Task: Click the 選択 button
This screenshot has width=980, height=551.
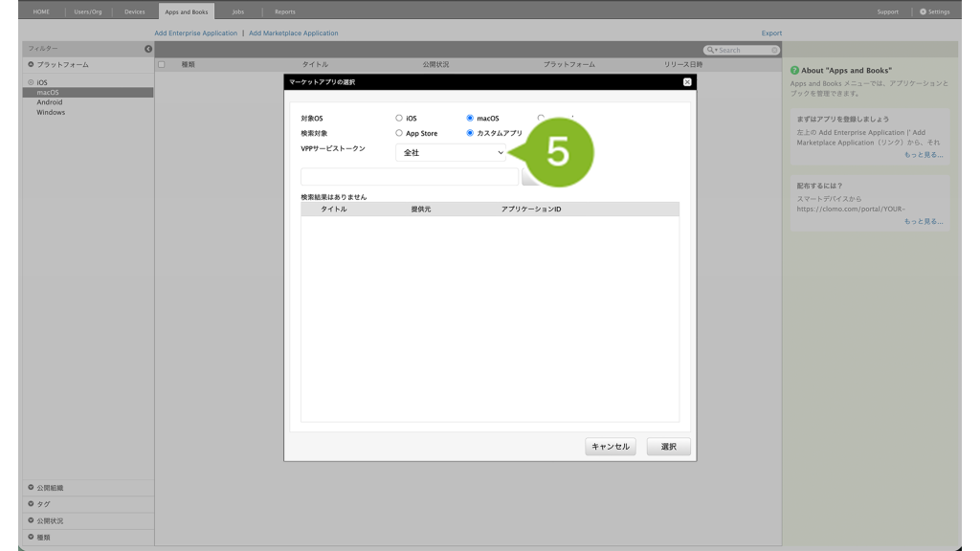Action: (x=669, y=447)
